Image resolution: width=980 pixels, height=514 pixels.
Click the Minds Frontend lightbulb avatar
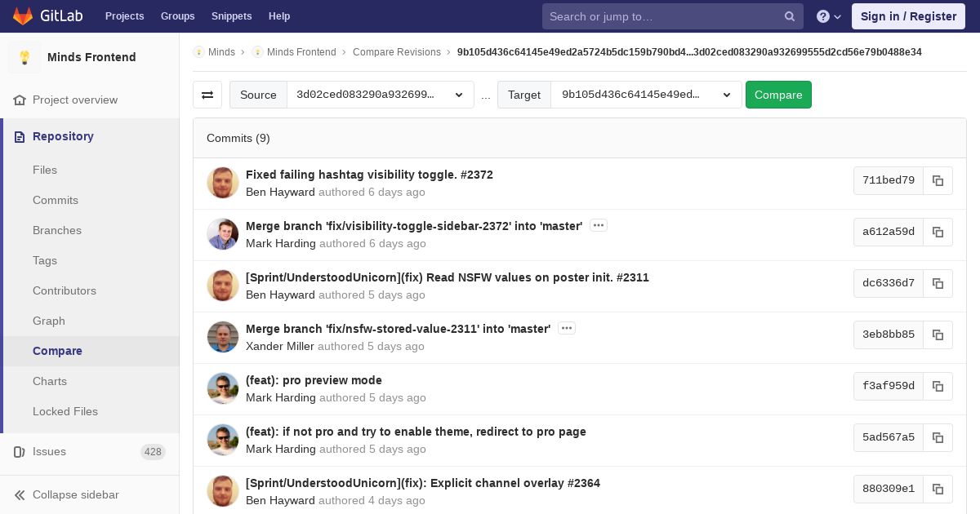pyautogui.click(x=24, y=57)
